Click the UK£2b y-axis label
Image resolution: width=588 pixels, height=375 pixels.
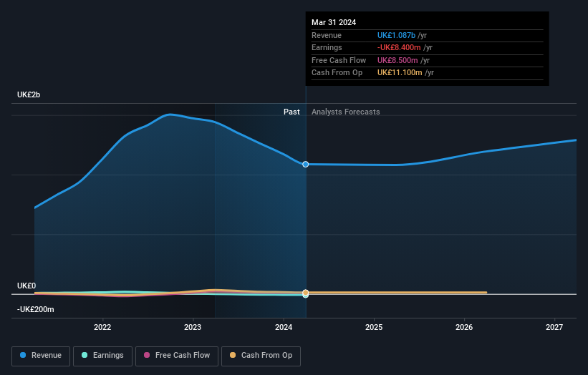pos(29,94)
